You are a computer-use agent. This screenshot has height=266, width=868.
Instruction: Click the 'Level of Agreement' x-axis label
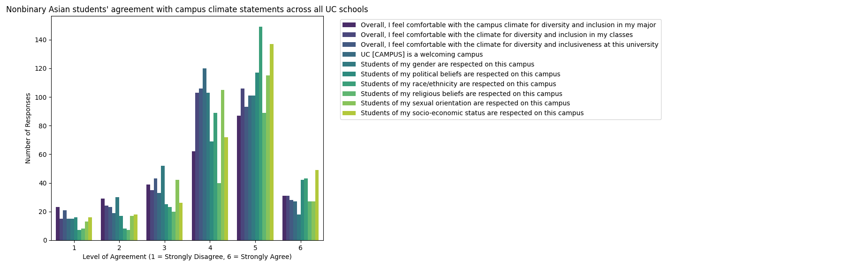click(x=187, y=257)
